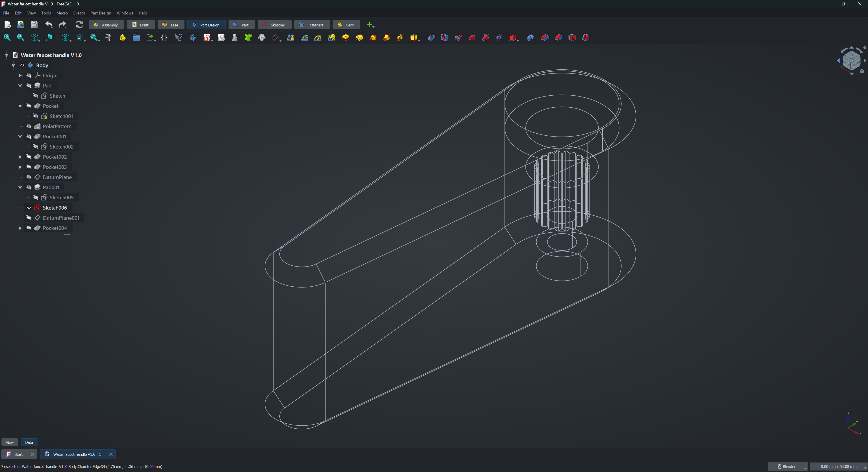
Task: Expand the Origin tree node
Action: tap(20, 76)
